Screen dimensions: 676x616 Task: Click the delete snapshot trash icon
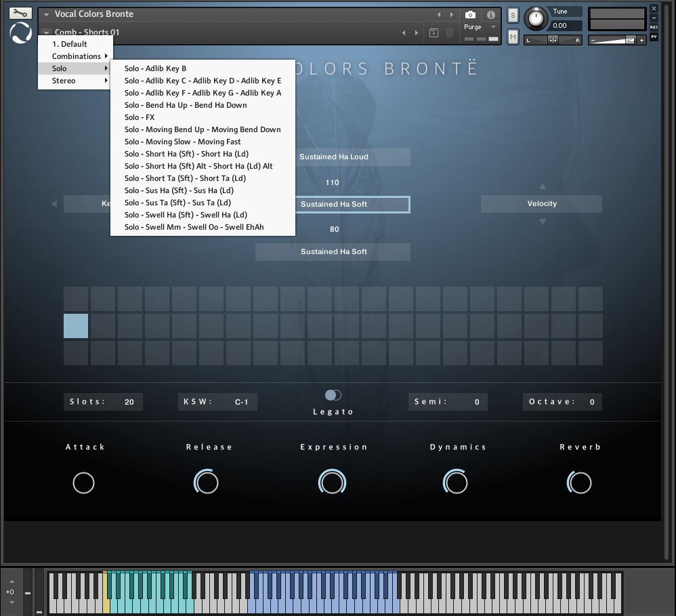[449, 33]
